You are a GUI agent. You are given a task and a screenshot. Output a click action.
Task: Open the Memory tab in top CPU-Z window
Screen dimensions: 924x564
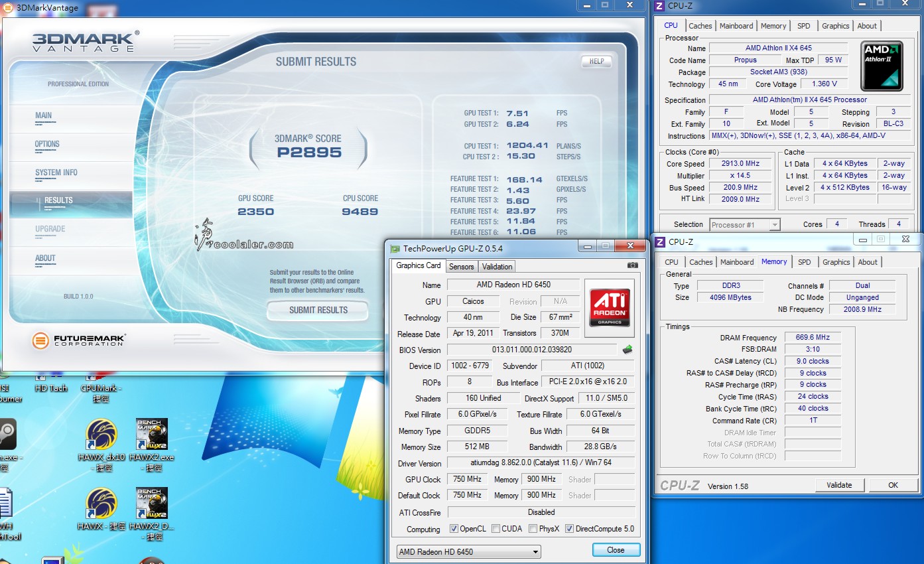click(x=773, y=26)
